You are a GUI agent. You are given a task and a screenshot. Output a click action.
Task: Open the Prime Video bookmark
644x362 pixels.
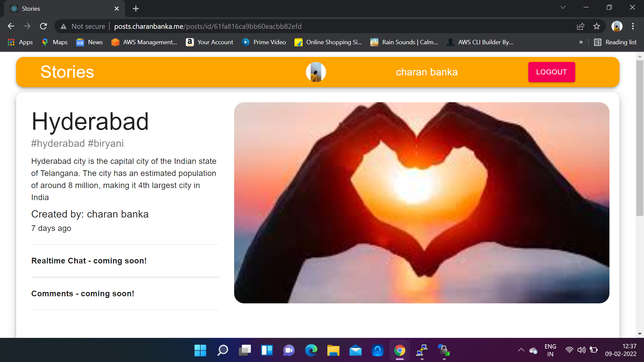point(264,42)
